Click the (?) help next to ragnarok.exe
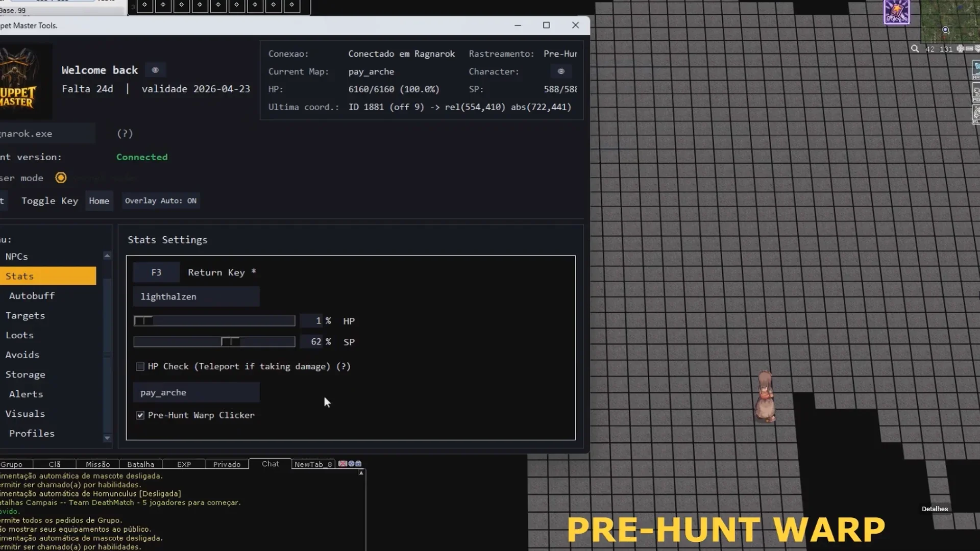 point(125,133)
